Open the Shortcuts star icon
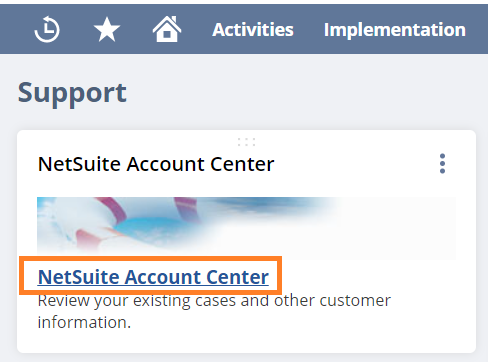The image size is (488, 362). [107, 30]
